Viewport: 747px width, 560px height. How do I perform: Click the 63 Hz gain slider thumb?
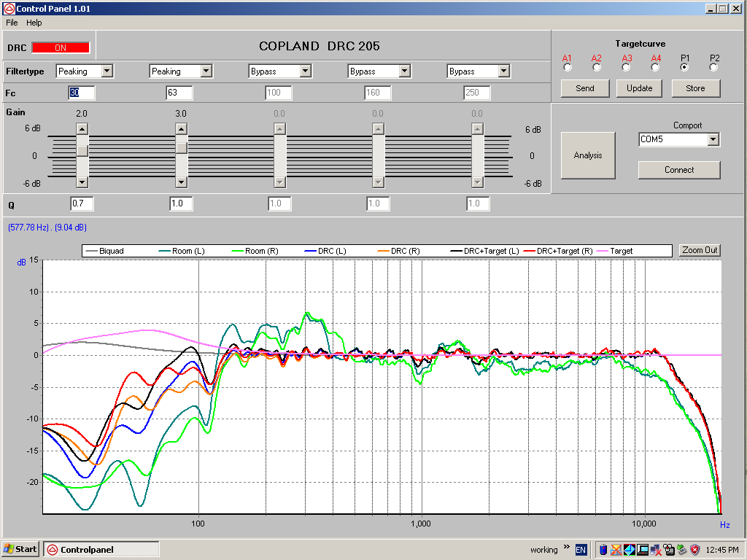click(x=181, y=147)
